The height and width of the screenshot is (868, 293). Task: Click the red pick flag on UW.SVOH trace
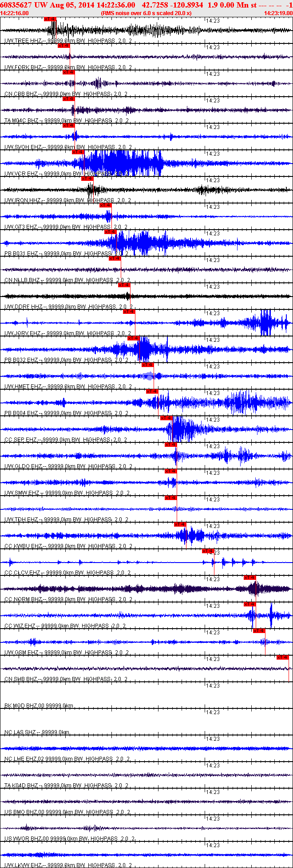pos(69,125)
